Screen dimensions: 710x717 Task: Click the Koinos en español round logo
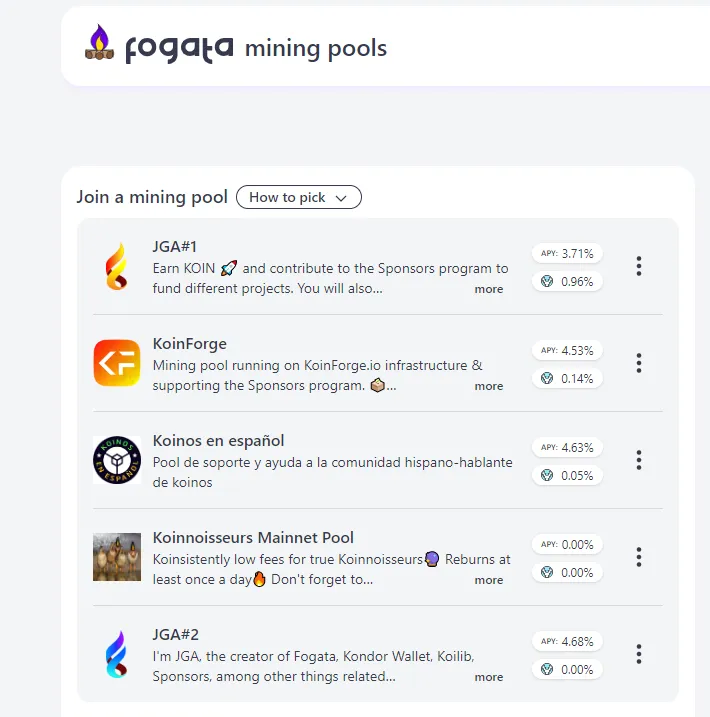pos(117,460)
